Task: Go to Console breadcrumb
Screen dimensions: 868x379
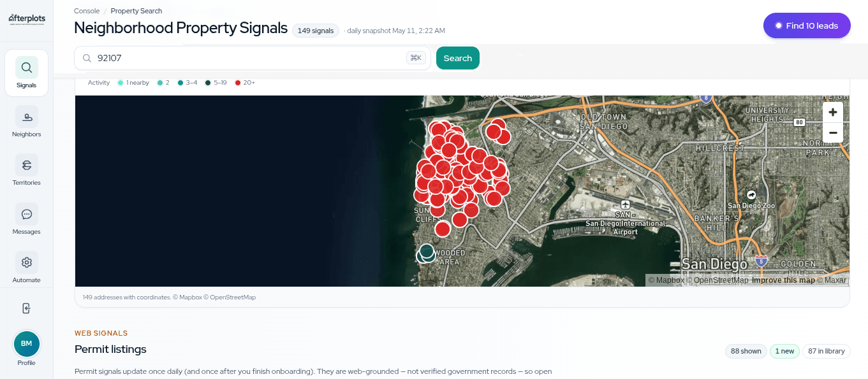Action: [87, 11]
